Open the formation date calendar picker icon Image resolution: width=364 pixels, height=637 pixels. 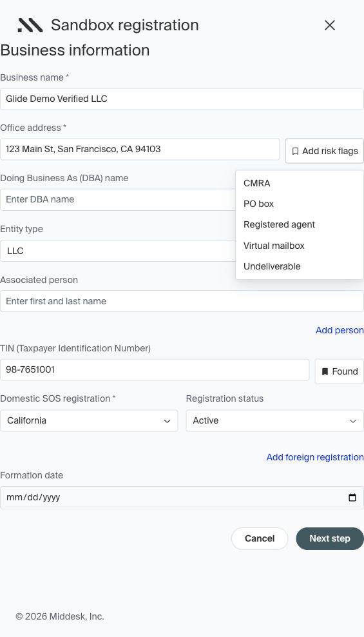click(352, 497)
